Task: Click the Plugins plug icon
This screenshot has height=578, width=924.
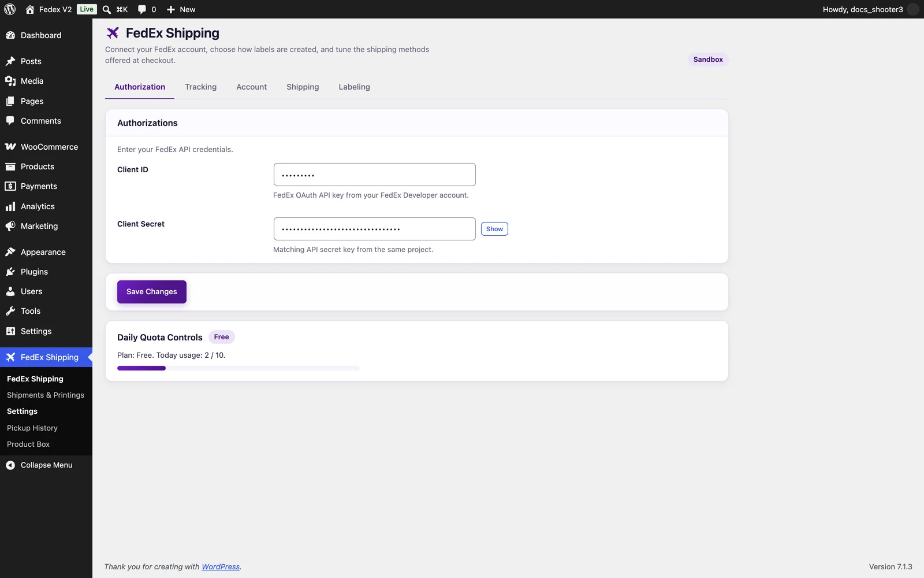Action: point(10,272)
